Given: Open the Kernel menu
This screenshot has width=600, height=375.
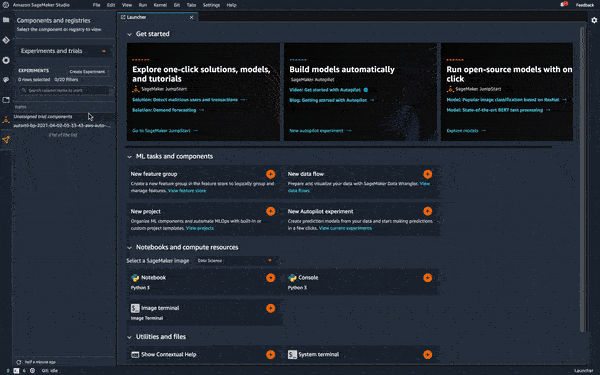Looking at the screenshot, I should click(160, 5).
